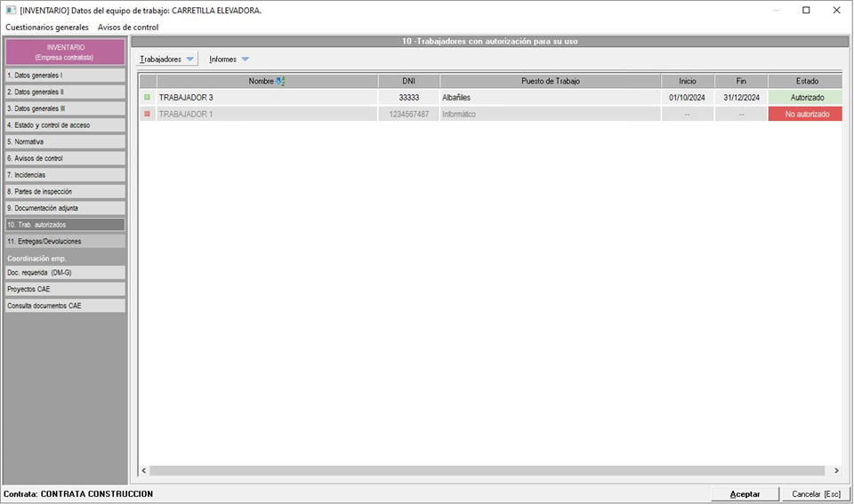Sort by the DNI column header
The width and height of the screenshot is (854, 504).
tap(408, 81)
